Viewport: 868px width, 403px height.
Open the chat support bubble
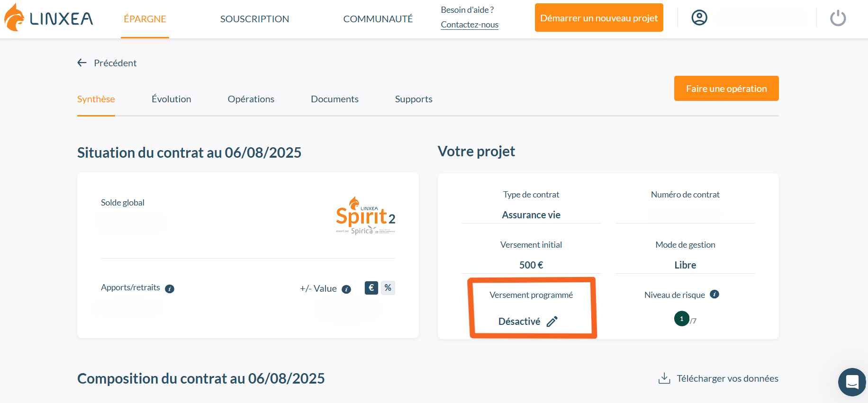coord(852,382)
